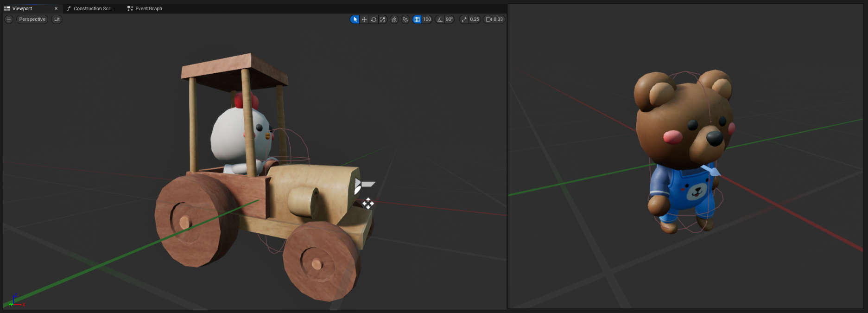Toggle scale snapping
This screenshot has height=313, width=868.
[464, 19]
